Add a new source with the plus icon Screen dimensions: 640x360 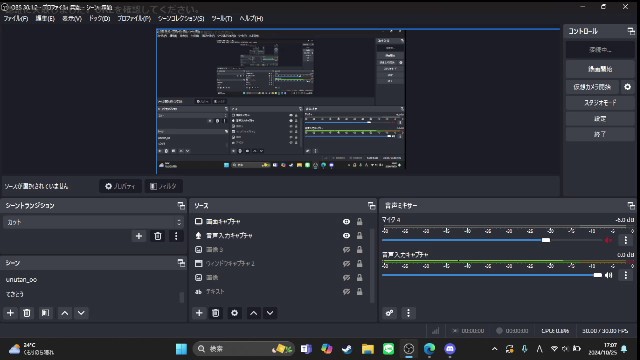[x=199, y=313]
